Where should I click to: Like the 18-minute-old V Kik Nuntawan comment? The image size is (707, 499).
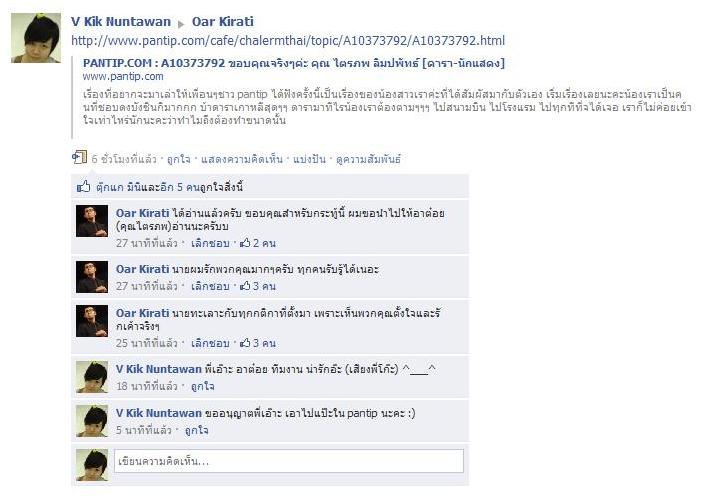pyautogui.click(x=202, y=386)
